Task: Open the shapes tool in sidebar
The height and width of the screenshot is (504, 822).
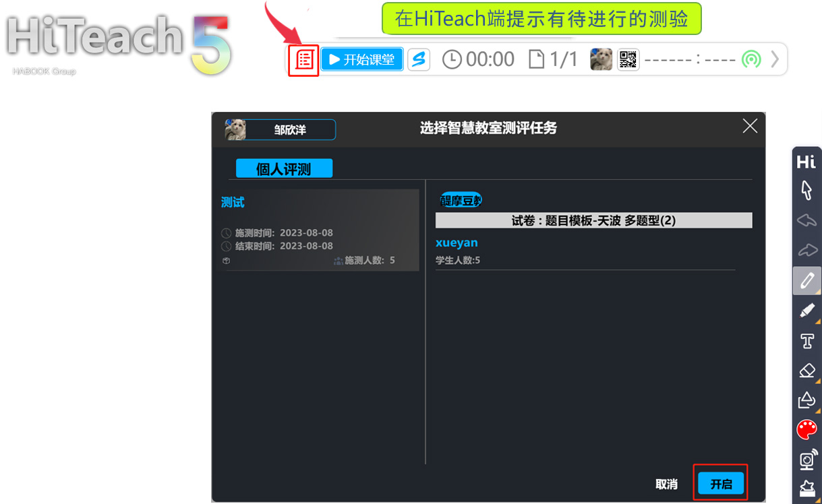Action: (806, 400)
